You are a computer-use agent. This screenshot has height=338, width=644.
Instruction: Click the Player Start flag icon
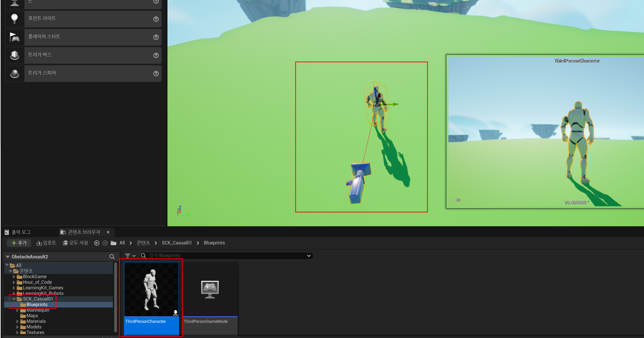pyautogui.click(x=14, y=37)
